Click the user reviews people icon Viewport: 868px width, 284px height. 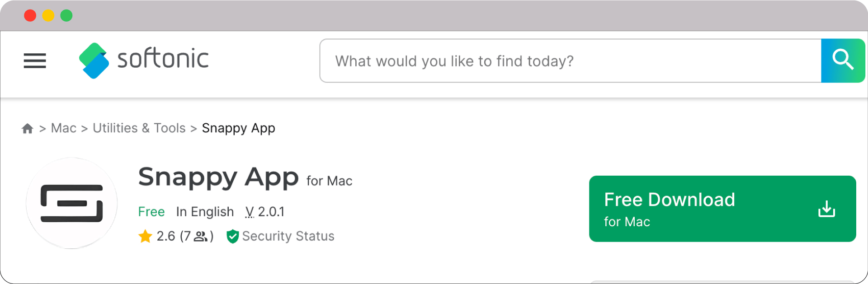coord(201,236)
